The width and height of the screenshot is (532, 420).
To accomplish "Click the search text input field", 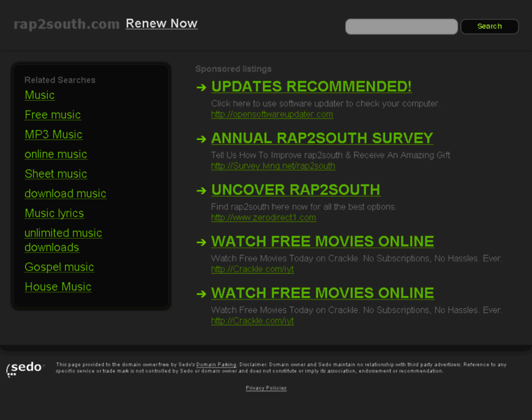I will coord(401,27).
